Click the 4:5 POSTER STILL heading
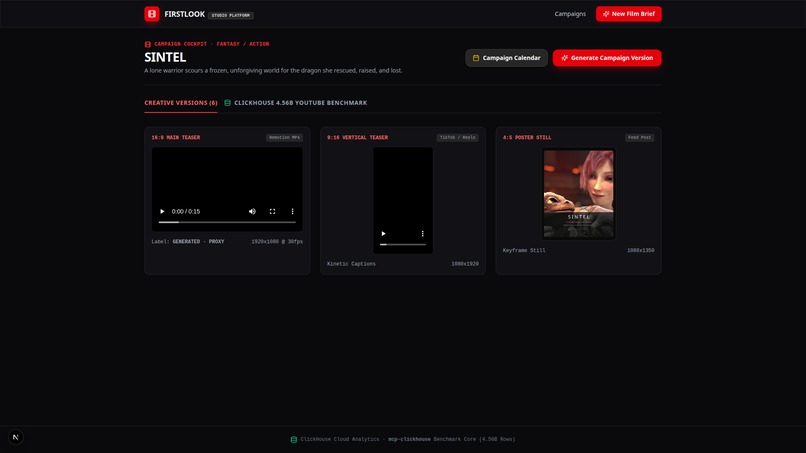The width and height of the screenshot is (806, 453). coord(527,138)
